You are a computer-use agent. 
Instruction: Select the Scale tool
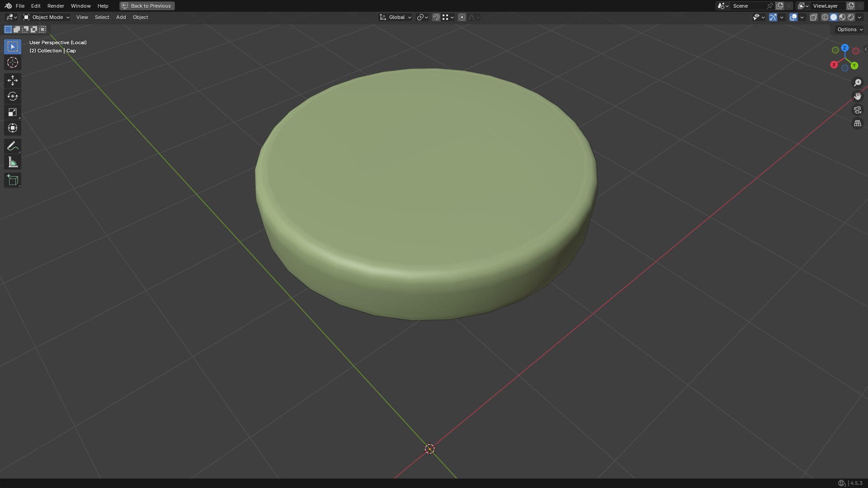[13, 112]
